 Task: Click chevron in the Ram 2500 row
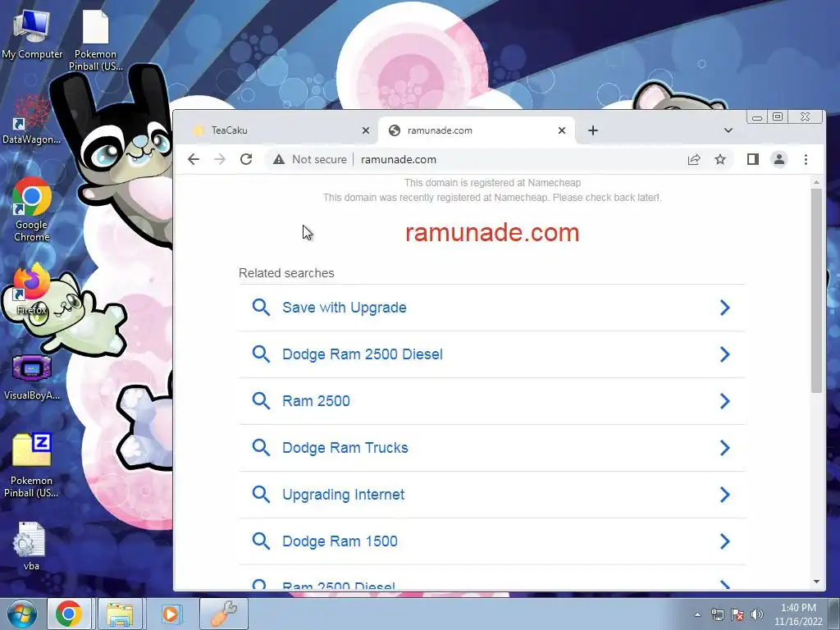click(x=725, y=400)
